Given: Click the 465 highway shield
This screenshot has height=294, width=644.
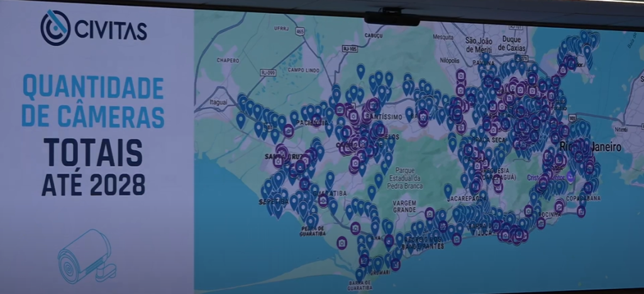Looking at the screenshot, I should [299, 31].
